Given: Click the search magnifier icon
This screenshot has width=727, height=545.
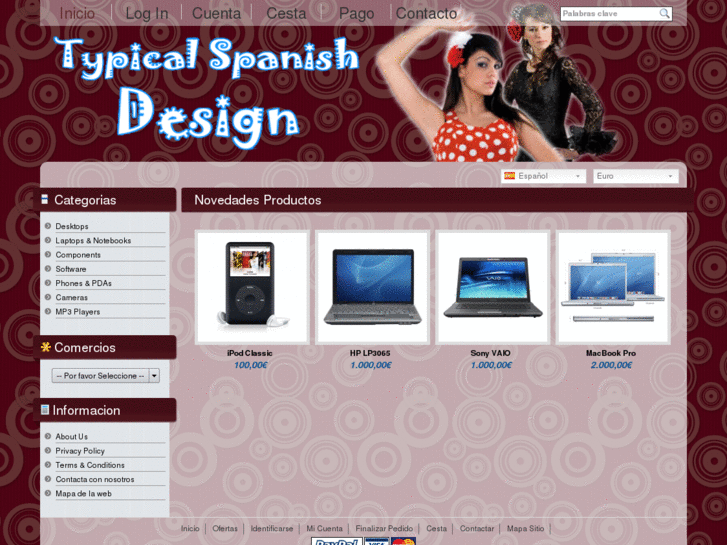Looking at the screenshot, I should [x=664, y=13].
